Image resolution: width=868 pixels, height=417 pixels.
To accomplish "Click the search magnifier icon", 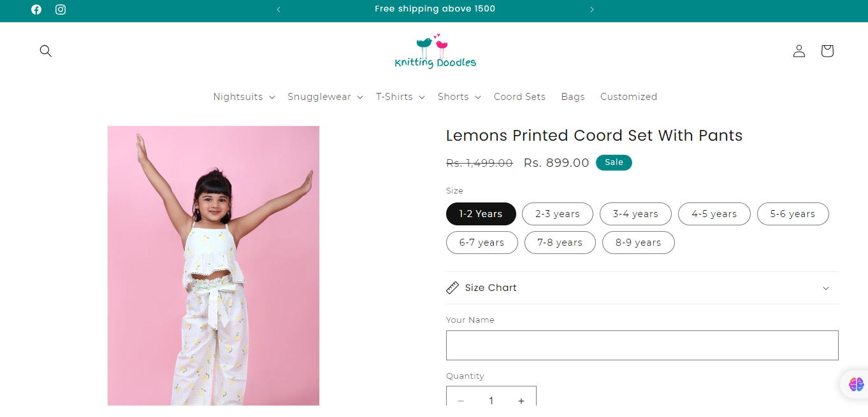I will click(46, 51).
